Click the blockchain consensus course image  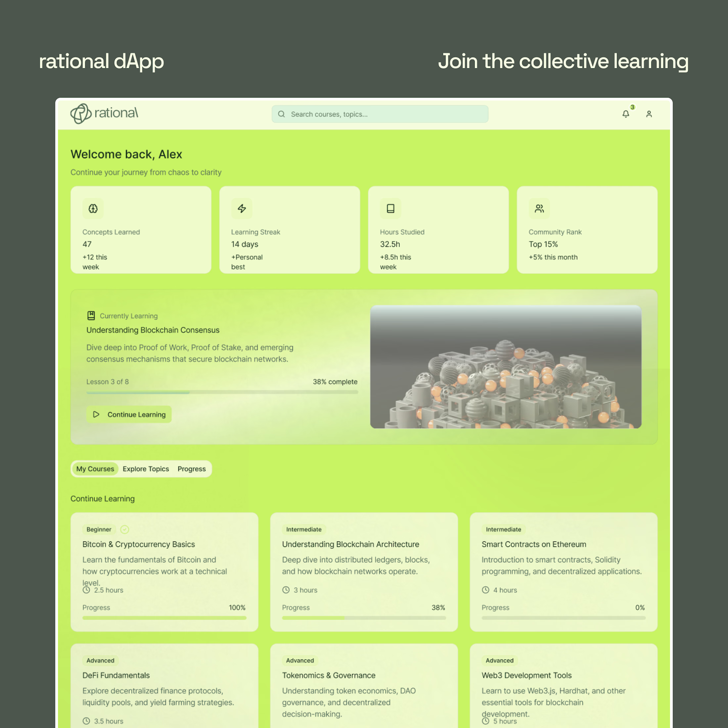[x=506, y=367]
